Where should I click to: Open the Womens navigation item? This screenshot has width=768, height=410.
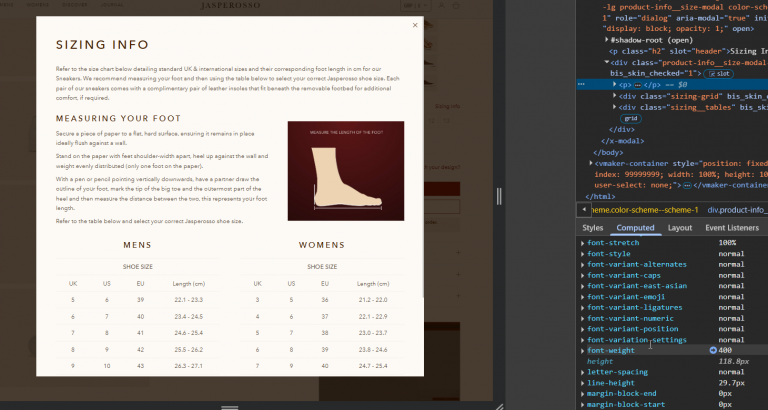(37, 5)
